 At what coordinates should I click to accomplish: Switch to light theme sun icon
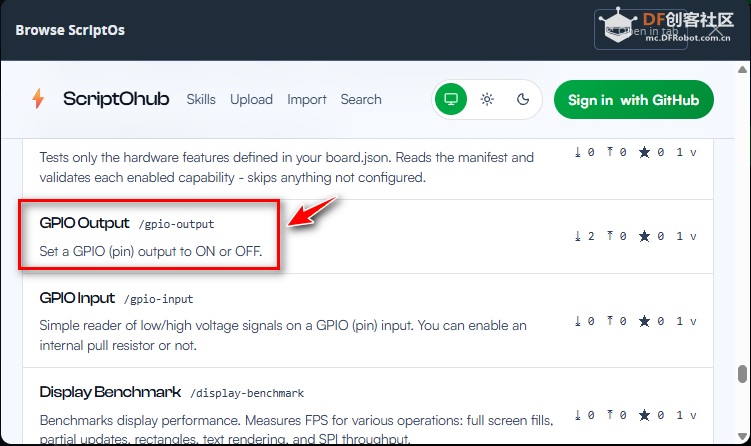click(487, 99)
